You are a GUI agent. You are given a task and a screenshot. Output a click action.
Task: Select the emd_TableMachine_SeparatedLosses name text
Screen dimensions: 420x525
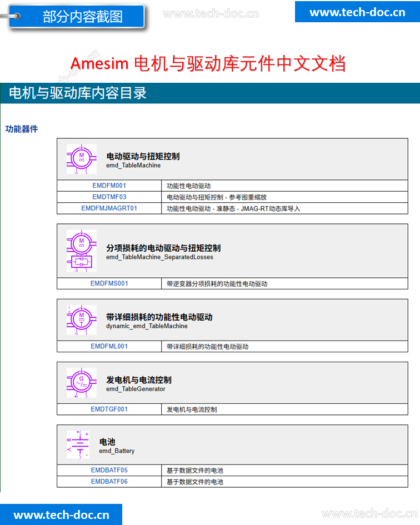[x=160, y=257]
